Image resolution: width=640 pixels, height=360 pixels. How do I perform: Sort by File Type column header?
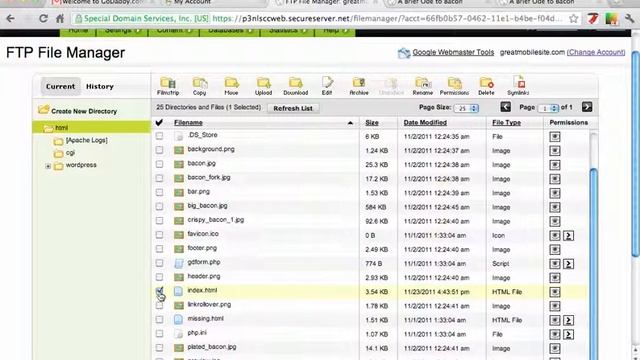point(506,122)
